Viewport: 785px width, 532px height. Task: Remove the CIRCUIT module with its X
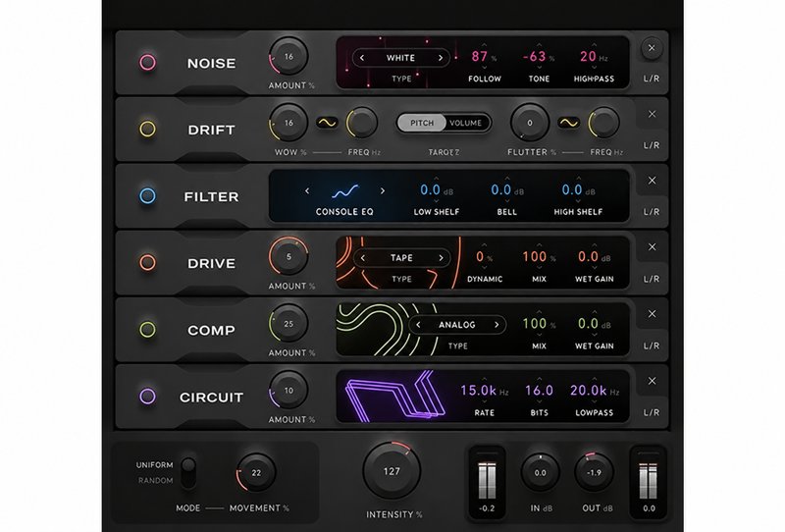652,381
